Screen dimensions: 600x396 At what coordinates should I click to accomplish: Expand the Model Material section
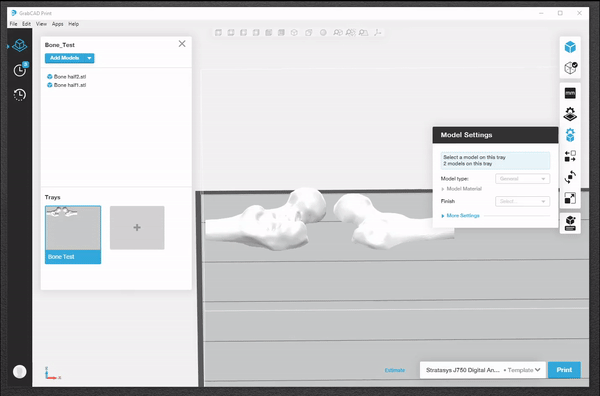click(461, 189)
